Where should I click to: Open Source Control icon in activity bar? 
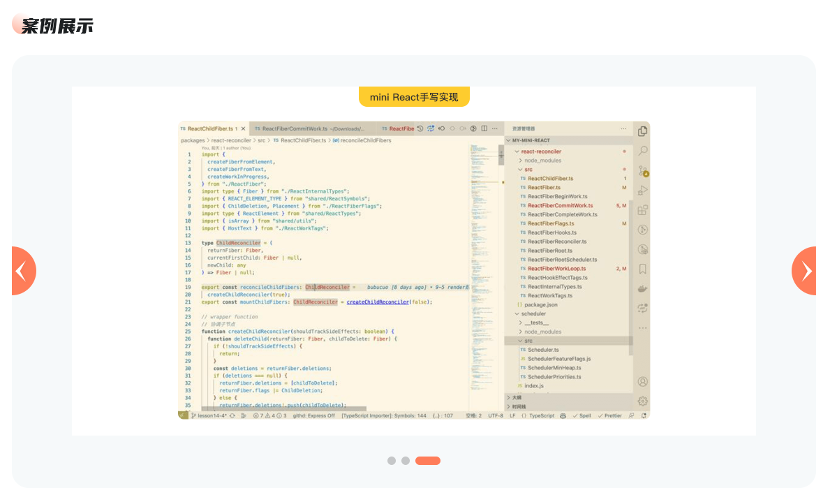point(643,171)
